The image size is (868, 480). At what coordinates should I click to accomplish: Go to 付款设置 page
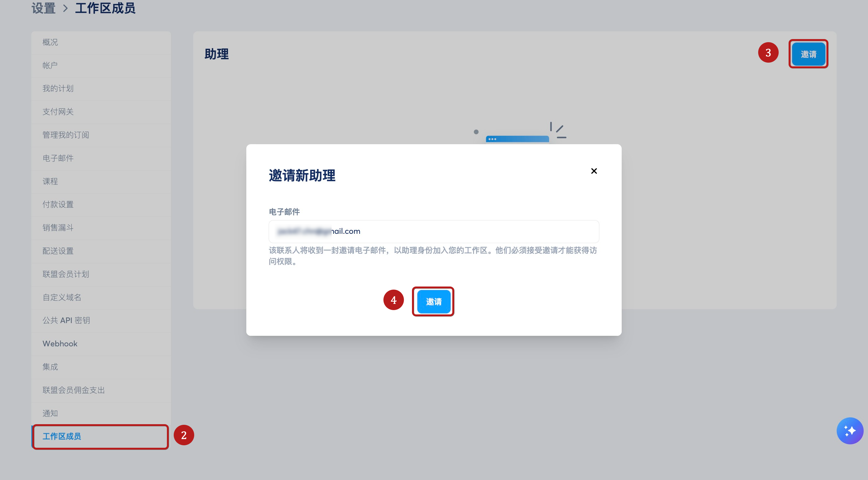tap(58, 204)
